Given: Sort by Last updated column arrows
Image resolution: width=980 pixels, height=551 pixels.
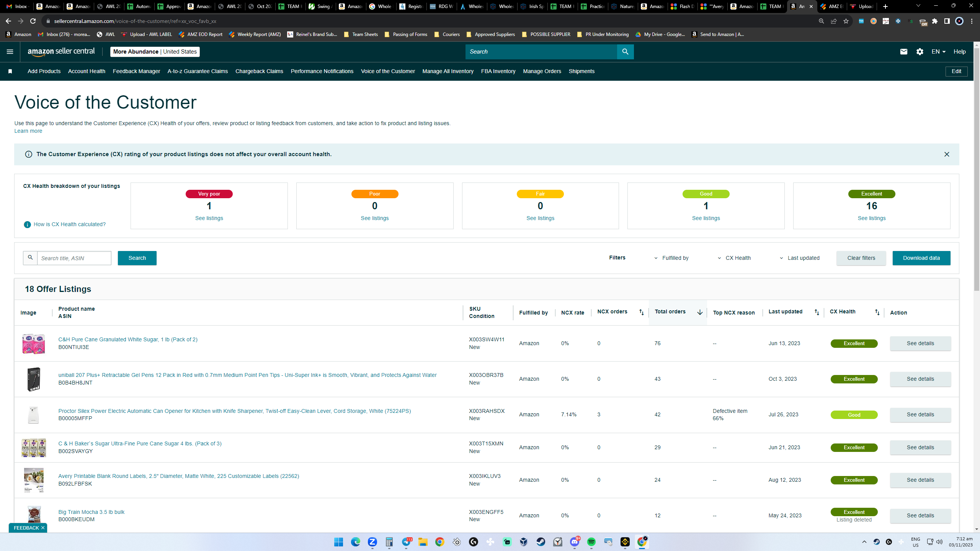Looking at the screenshot, I should pyautogui.click(x=817, y=312).
